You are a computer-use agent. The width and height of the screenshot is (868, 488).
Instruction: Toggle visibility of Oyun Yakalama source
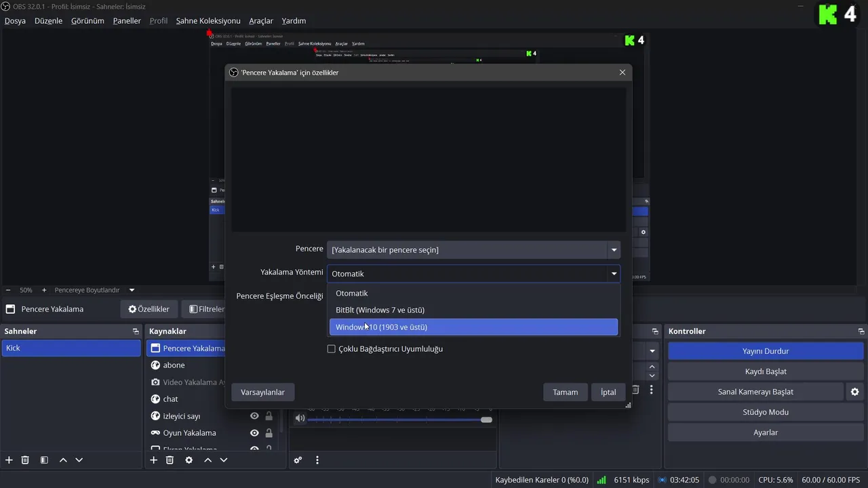pyautogui.click(x=254, y=433)
